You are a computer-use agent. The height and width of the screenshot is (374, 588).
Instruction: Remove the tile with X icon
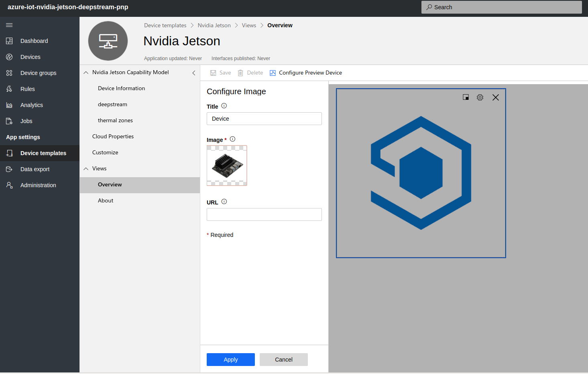[496, 97]
